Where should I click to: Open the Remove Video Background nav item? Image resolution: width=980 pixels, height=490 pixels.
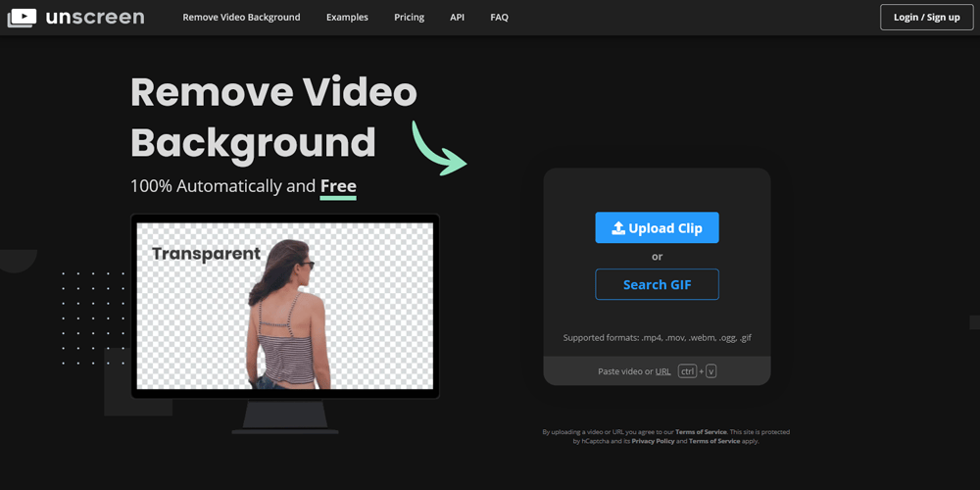(x=241, y=18)
